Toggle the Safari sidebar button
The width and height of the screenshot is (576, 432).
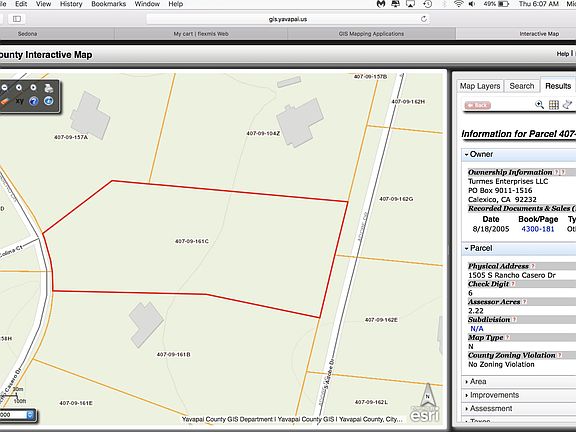coord(17,19)
